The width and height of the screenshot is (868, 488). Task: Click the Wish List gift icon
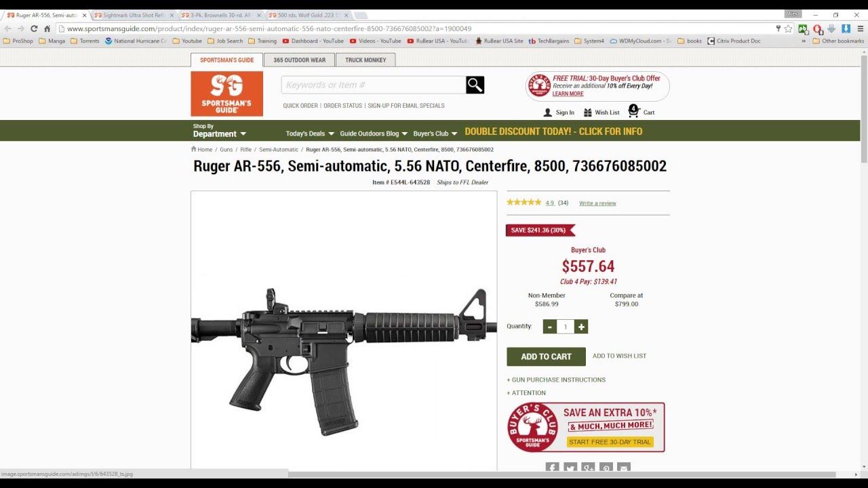588,113
